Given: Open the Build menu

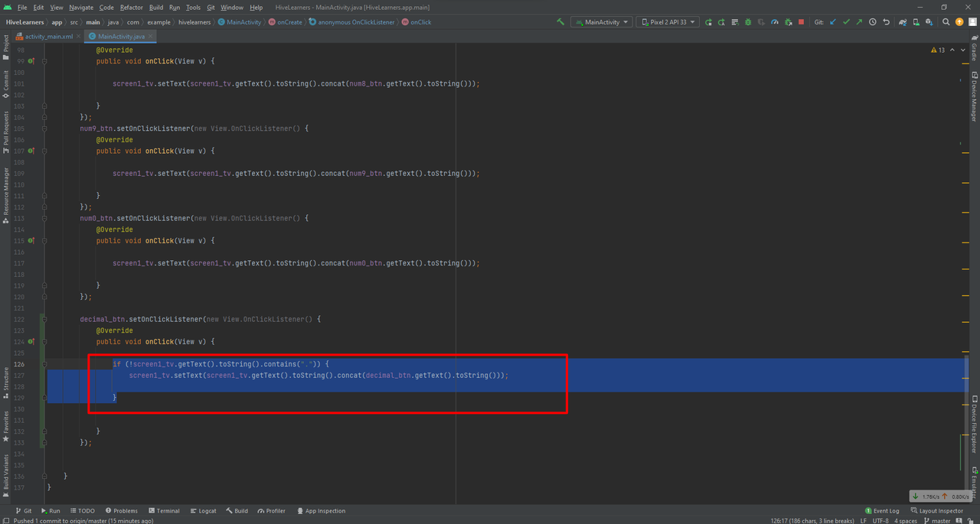Looking at the screenshot, I should pos(156,7).
